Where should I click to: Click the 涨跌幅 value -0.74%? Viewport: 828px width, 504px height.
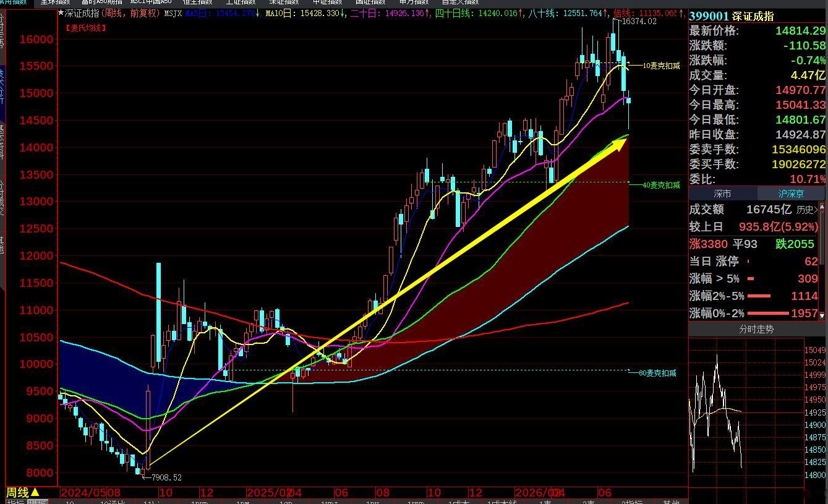point(808,61)
